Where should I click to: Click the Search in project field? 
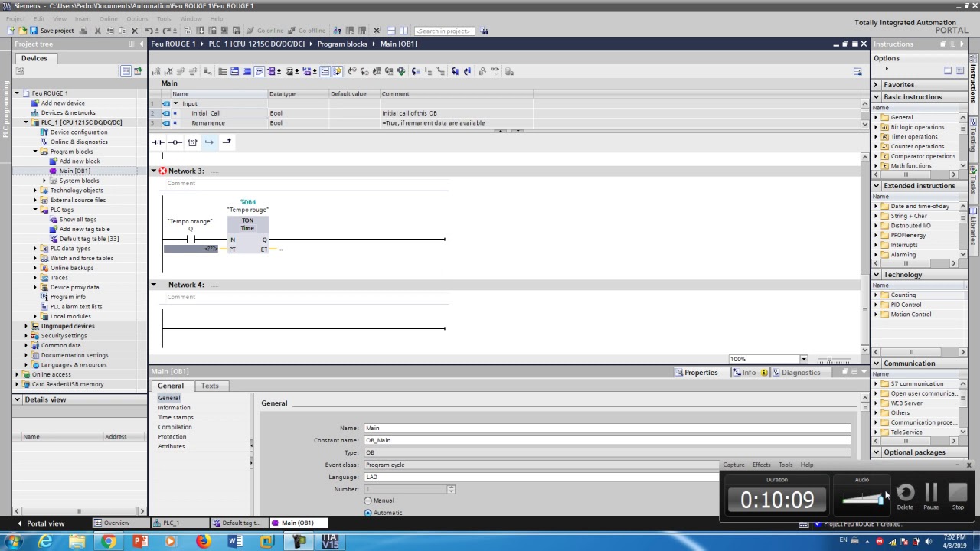pos(443,31)
